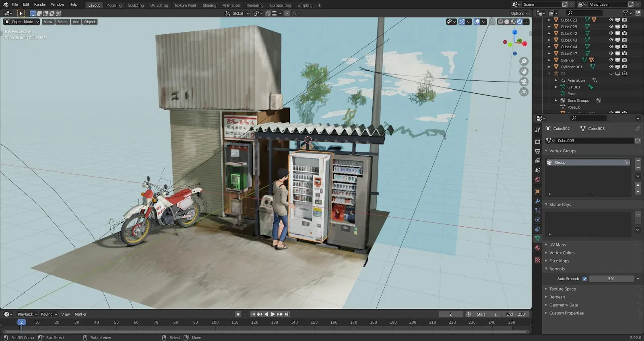Open the Render menu
The width and height of the screenshot is (644, 341).
(40, 4)
